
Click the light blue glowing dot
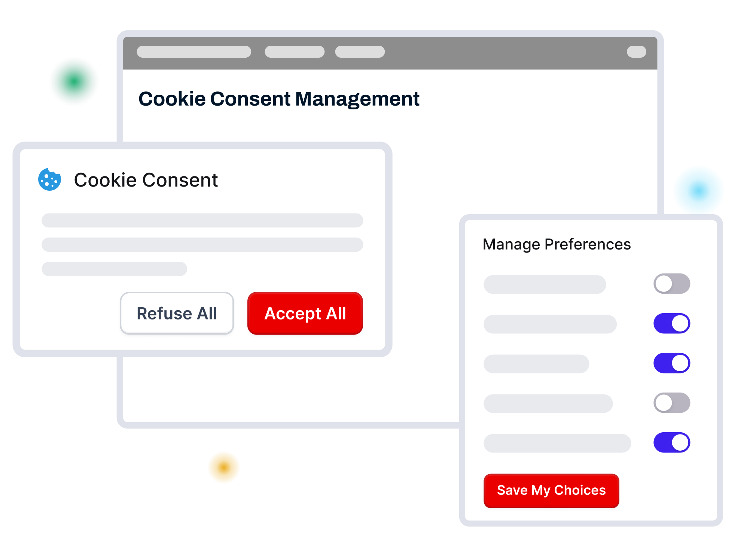(698, 191)
